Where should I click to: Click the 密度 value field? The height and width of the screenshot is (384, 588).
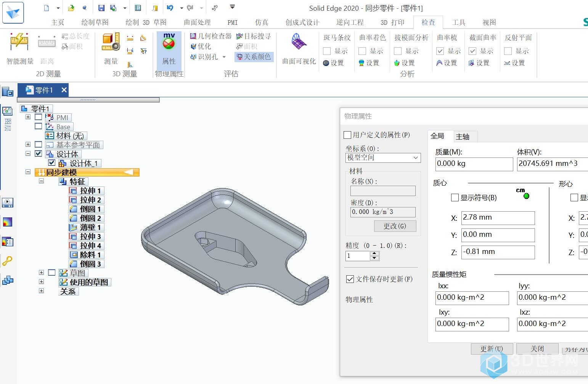(383, 212)
